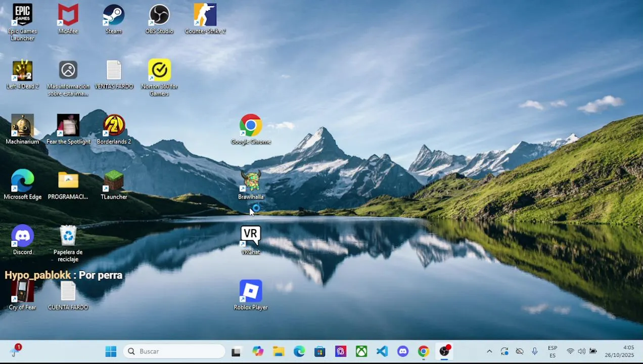Select the Discord desktop shortcut
The image size is (643, 364).
pos(22,240)
